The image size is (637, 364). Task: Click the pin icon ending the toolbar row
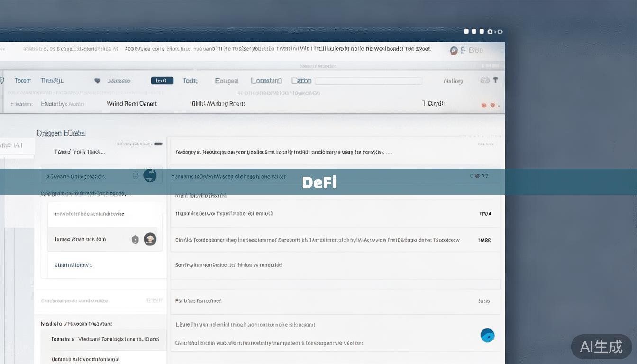coord(496,80)
